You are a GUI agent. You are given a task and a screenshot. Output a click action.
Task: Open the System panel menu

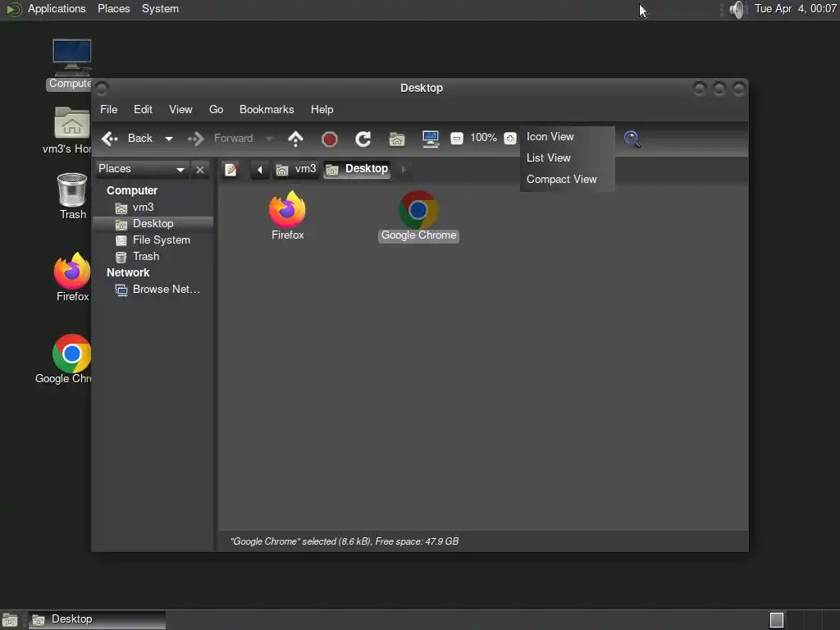(x=160, y=9)
